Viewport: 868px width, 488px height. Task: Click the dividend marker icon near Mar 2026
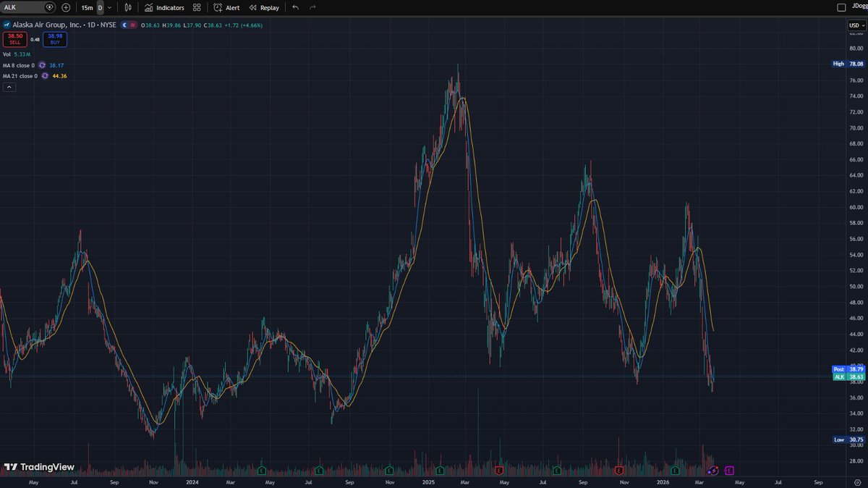712,471
